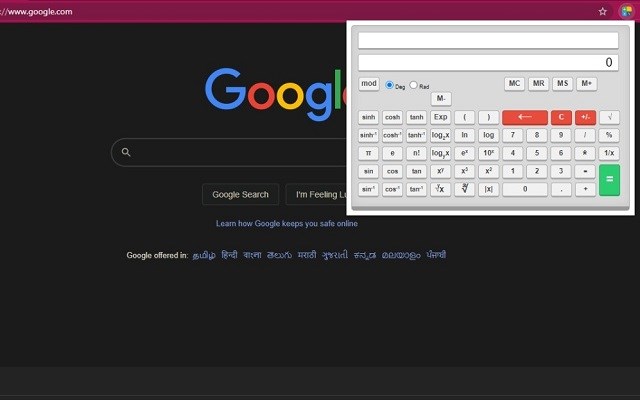Viewport: 640px width, 400px height.
Task: Tap the Exp key
Action: tap(440, 117)
